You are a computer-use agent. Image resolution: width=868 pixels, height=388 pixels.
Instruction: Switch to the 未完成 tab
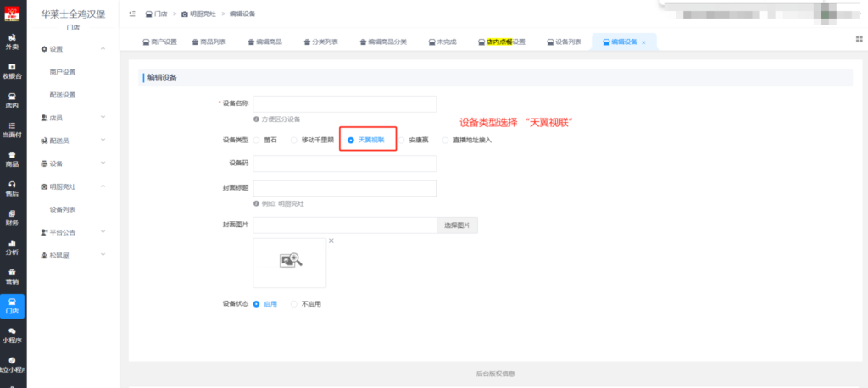[442, 42]
